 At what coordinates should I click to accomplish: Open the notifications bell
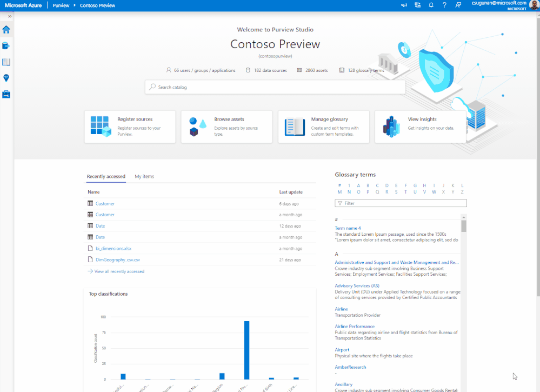[431, 5]
